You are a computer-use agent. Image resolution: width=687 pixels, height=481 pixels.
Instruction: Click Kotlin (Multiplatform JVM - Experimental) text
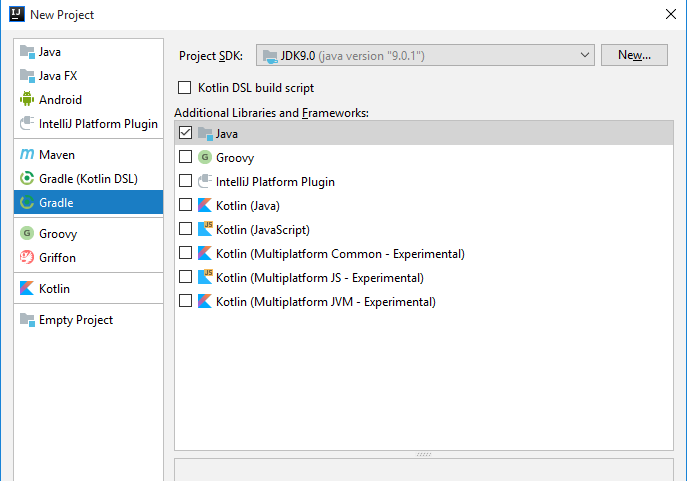coord(326,302)
